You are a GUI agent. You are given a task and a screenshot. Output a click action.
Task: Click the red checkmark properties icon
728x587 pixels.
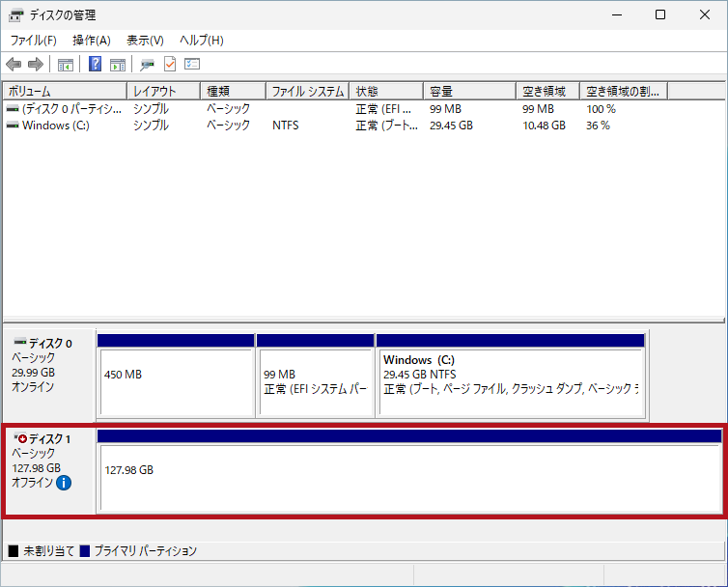170,65
